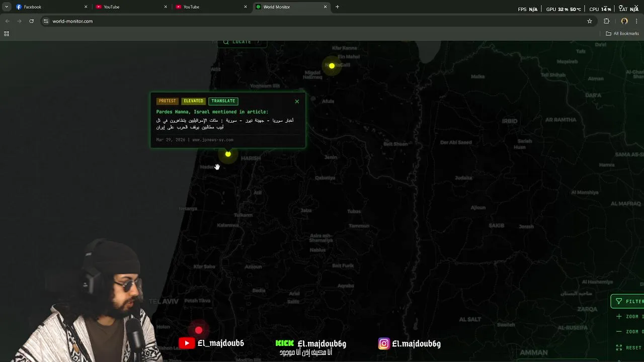Click the Ajloun map label
Viewport: 644px width, 362px height.
[478, 208]
